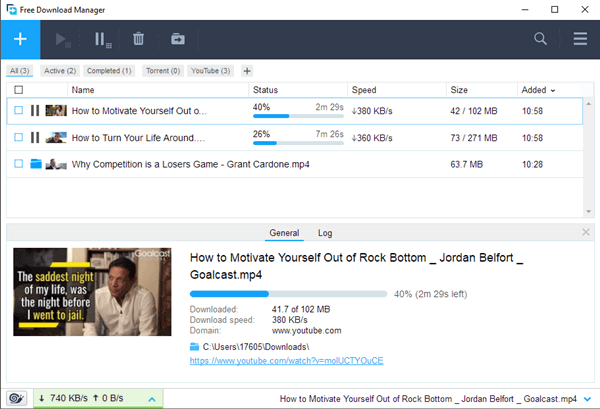Viewport: 600px width, 409px height.
Task: Click the '↓360 KB/s' speed cell
Action: point(372,138)
